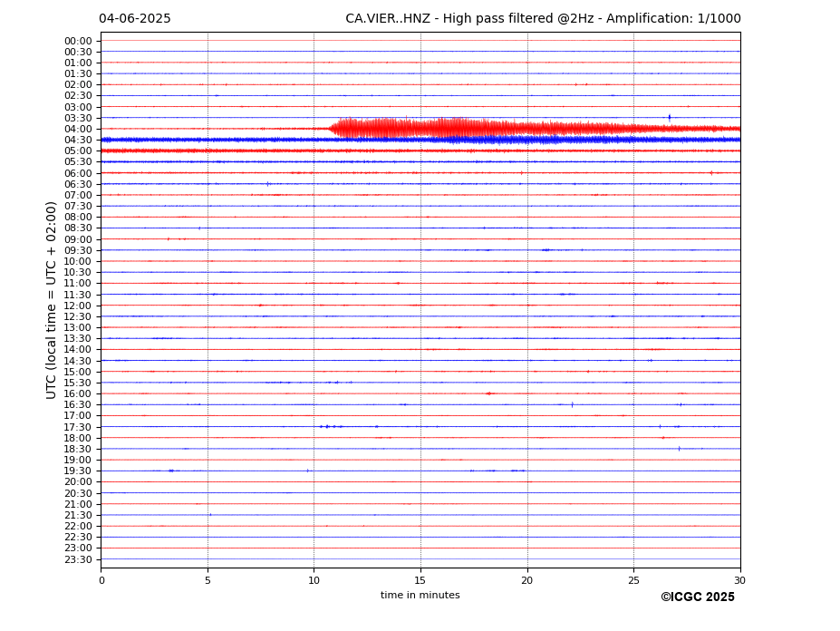
Task: Click the 04:30 time row label
Action: point(78,140)
